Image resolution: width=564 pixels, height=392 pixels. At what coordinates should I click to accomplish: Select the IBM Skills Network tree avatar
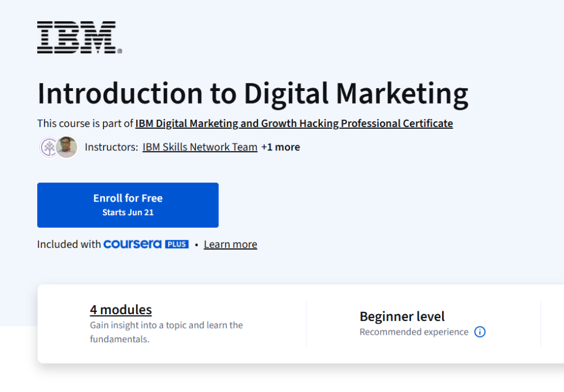click(50, 147)
